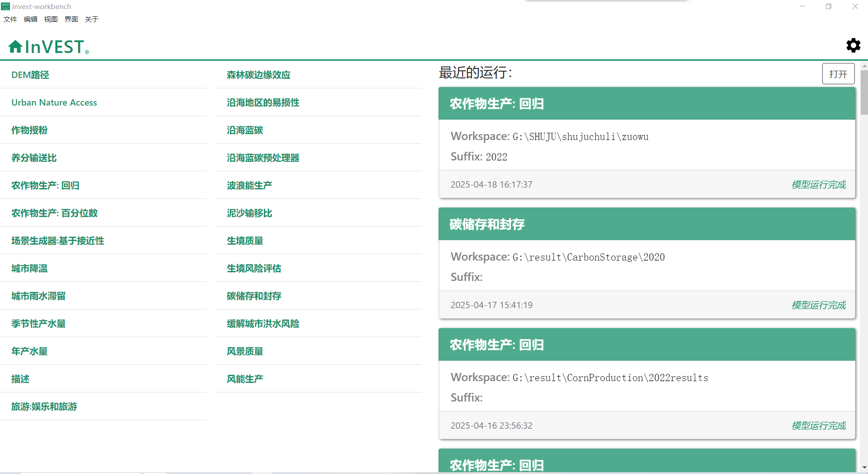This screenshot has height=474, width=868.
Task: Open 场景生成器:基于接近性 model
Action: [103, 241]
